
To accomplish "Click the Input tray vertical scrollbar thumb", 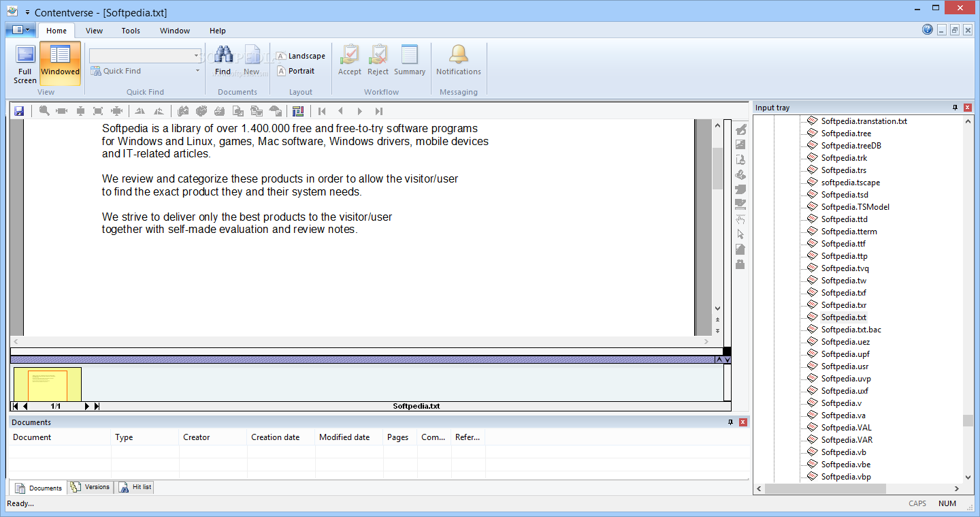I will tap(968, 420).
